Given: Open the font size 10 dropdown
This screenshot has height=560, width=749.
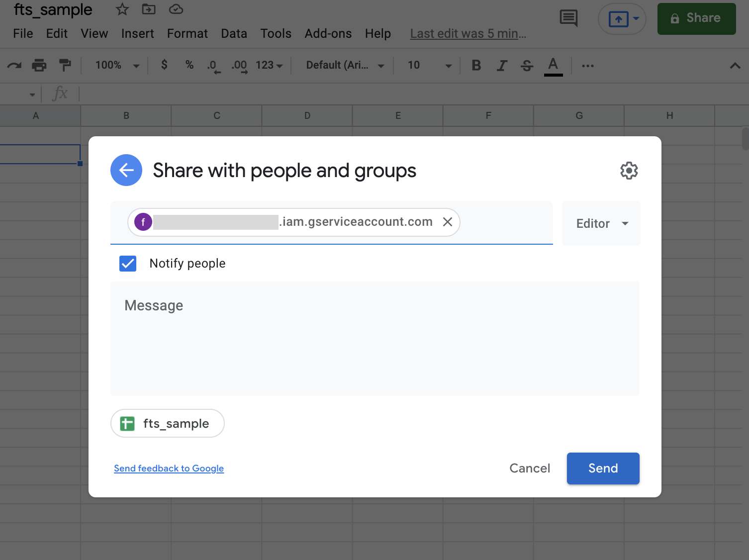Looking at the screenshot, I should (x=429, y=65).
